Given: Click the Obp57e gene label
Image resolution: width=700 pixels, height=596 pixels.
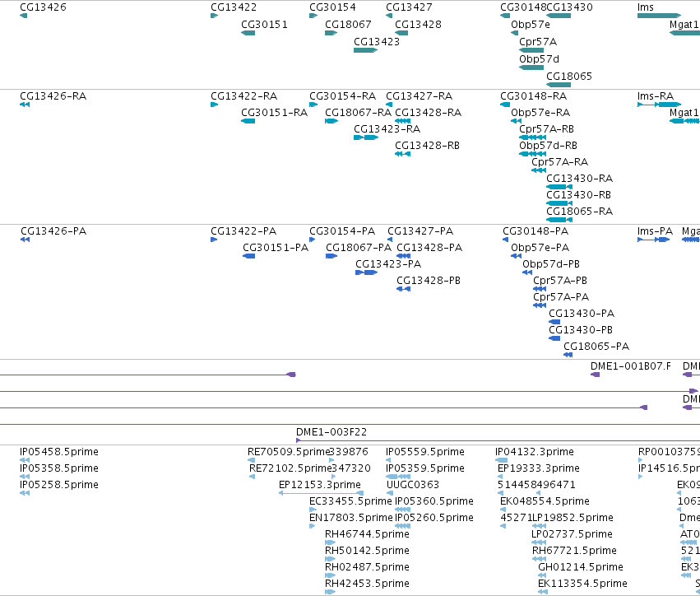Looking at the screenshot, I should tap(531, 25).
